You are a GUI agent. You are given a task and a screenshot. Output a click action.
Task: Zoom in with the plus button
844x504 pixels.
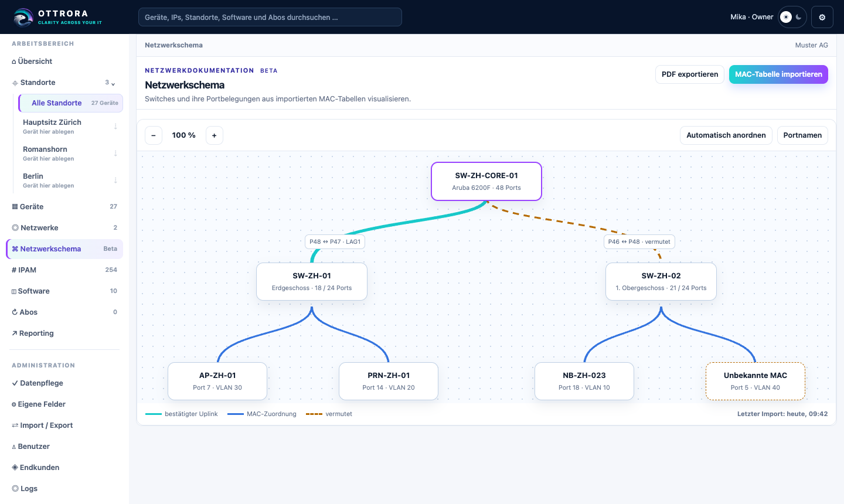(x=215, y=135)
